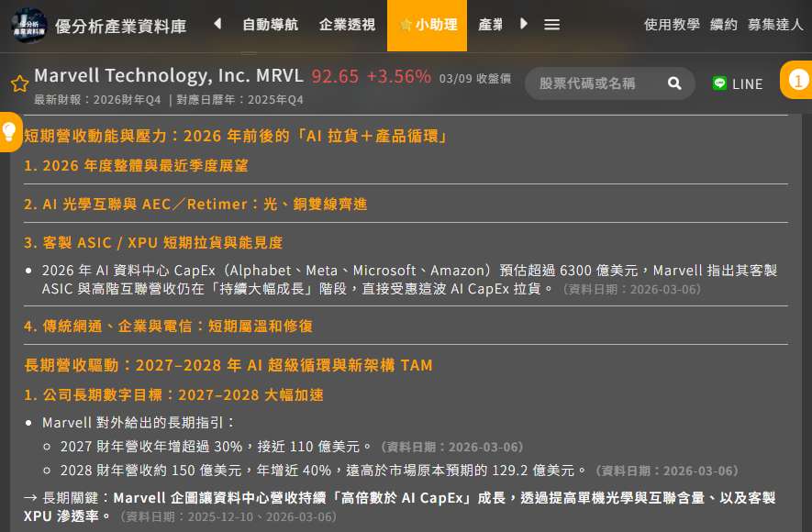The width and height of the screenshot is (812, 532).
Task: Click the 續約 link
Action: pos(724,25)
